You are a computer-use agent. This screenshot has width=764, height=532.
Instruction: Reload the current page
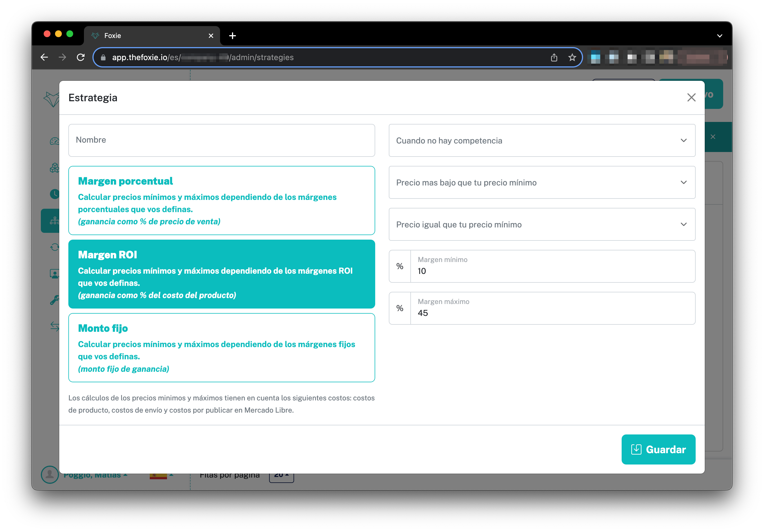(81, 57)
